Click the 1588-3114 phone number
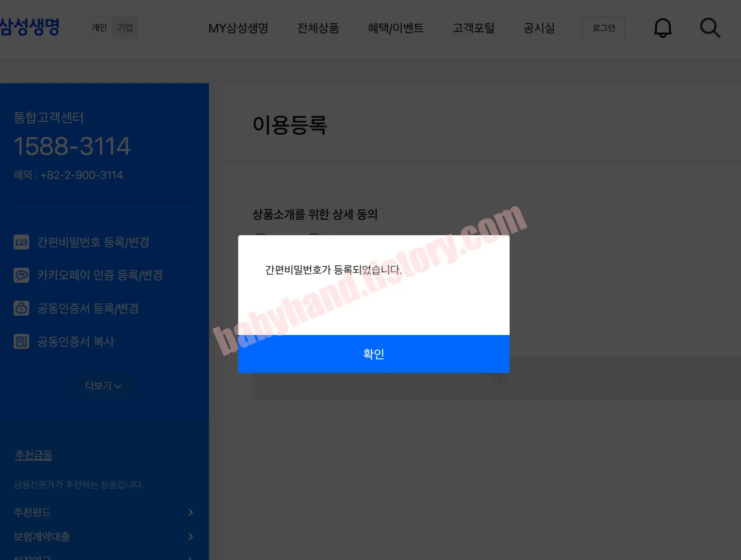 point(72,146)
